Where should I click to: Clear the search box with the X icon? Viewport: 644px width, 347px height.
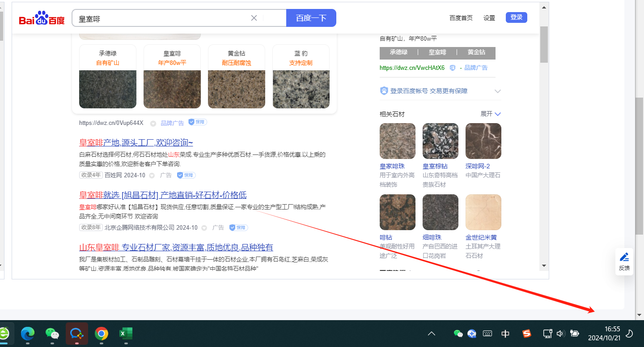coord(254,18)
